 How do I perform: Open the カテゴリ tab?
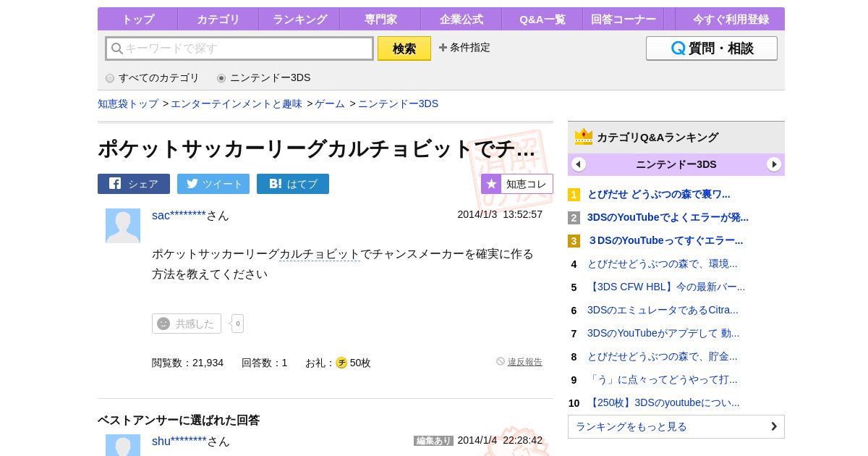click(218, 20)
